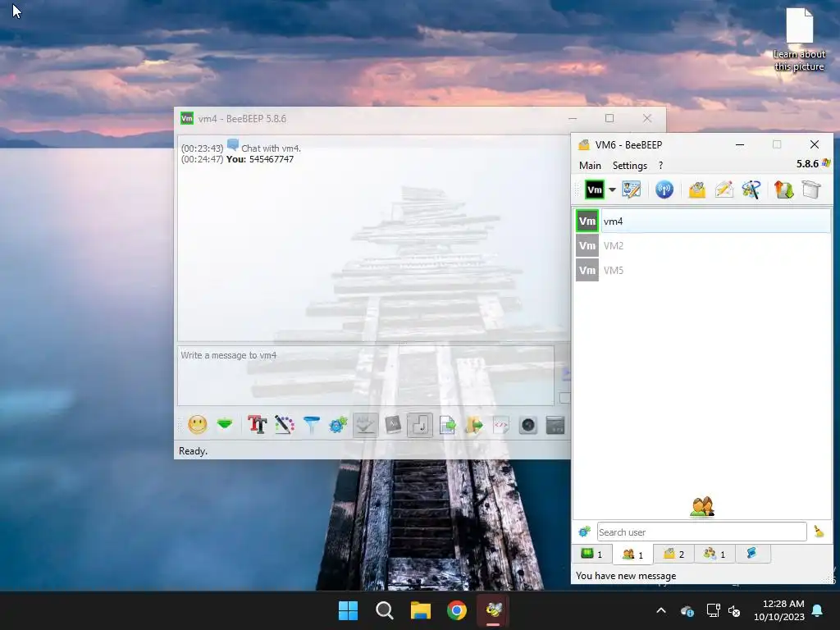The height and width of the screenshot is (630, 840).
Task: Switch to the green screen tab with 1
Action: pyautogui.click(x=592, y=554)
